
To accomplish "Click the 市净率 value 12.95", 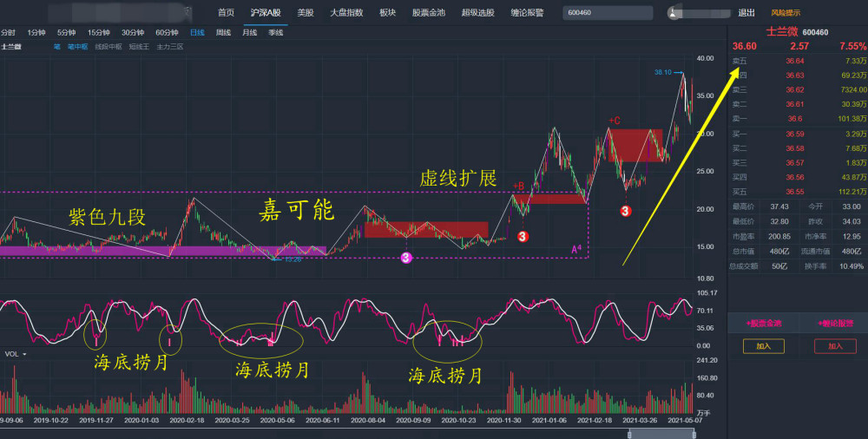I will pyautogui.click(x=852, y=236).
